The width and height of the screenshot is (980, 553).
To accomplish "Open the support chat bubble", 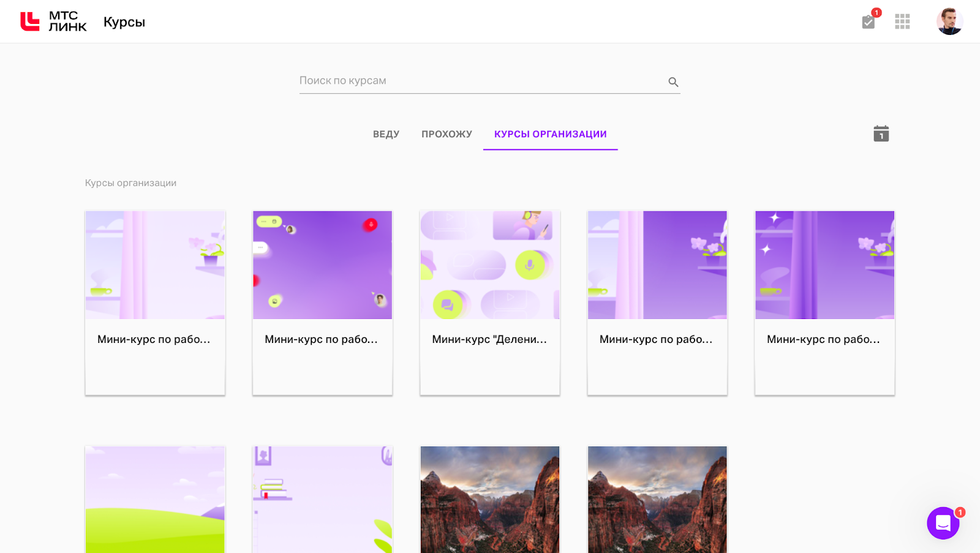I will [x=943, y=523].
